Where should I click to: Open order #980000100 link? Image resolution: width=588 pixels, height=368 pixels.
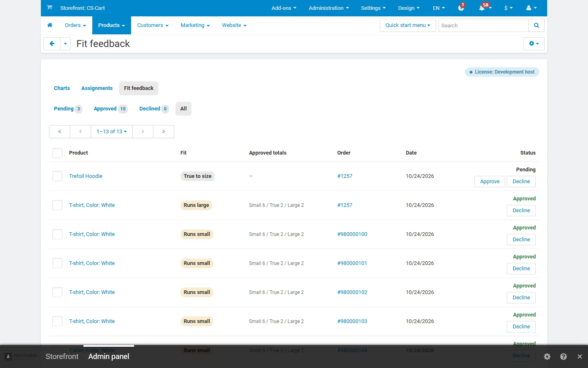click(x=352, y=234)
